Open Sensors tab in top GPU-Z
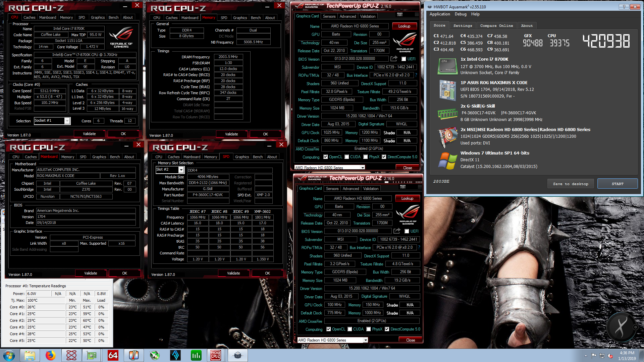This screenshot has width=644, height=362. pos(329,16)
